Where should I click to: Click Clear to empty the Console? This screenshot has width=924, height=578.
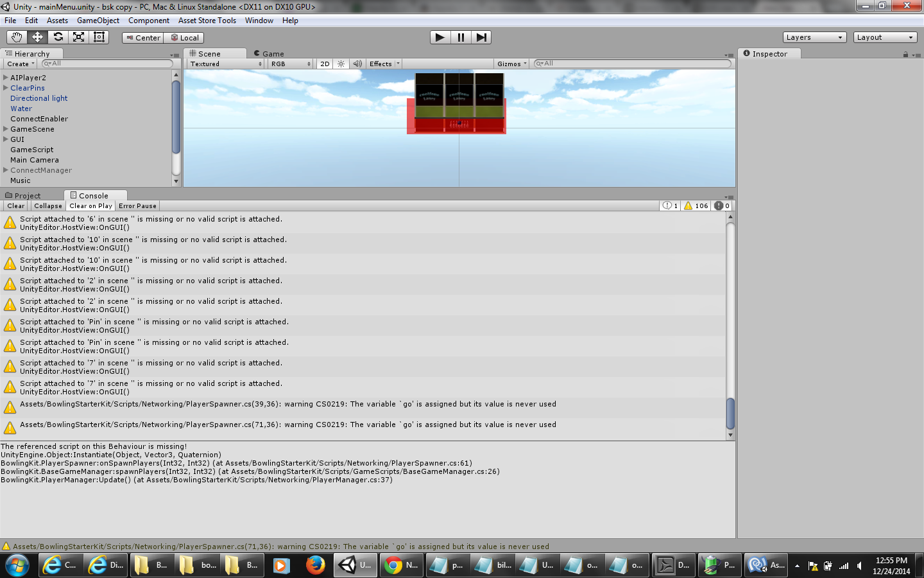(15, 206)
